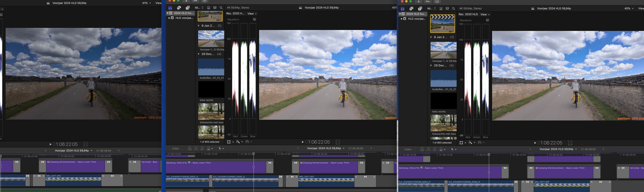
Task: Open Titles and Generators sidebar in rightmost window
Action: tap(420, 9)
